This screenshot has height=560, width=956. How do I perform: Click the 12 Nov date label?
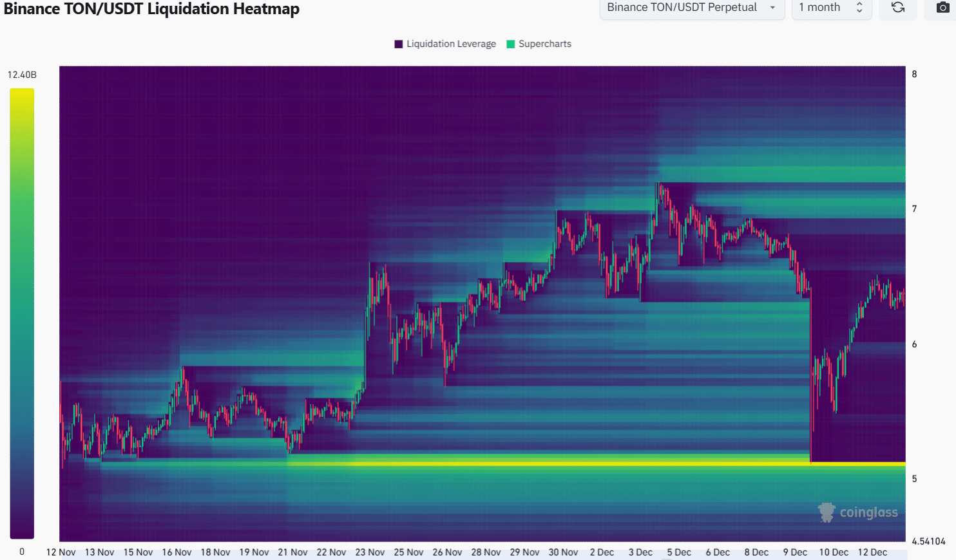click(61, 552)
